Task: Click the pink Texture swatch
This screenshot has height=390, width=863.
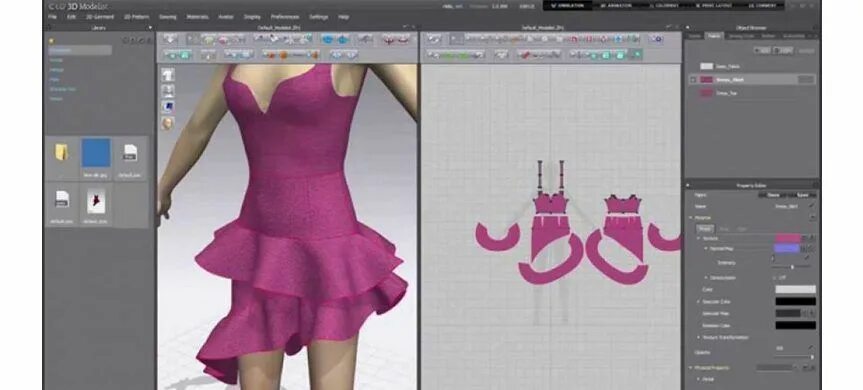Action: click(x=788, y=238)
